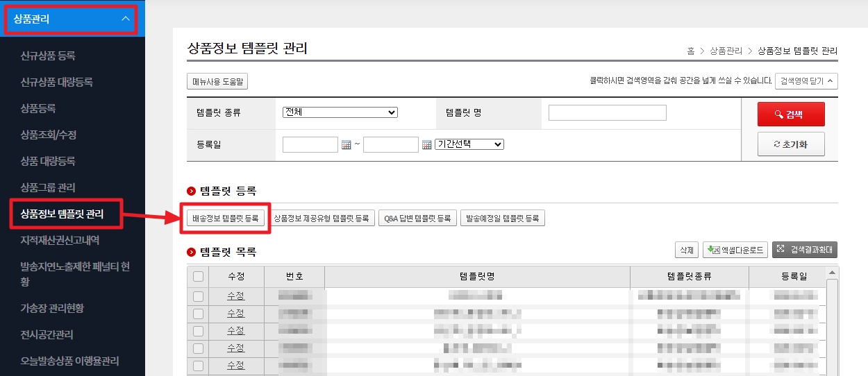Check the second template row checkbox
868x376 pixels.
(198, 314)
